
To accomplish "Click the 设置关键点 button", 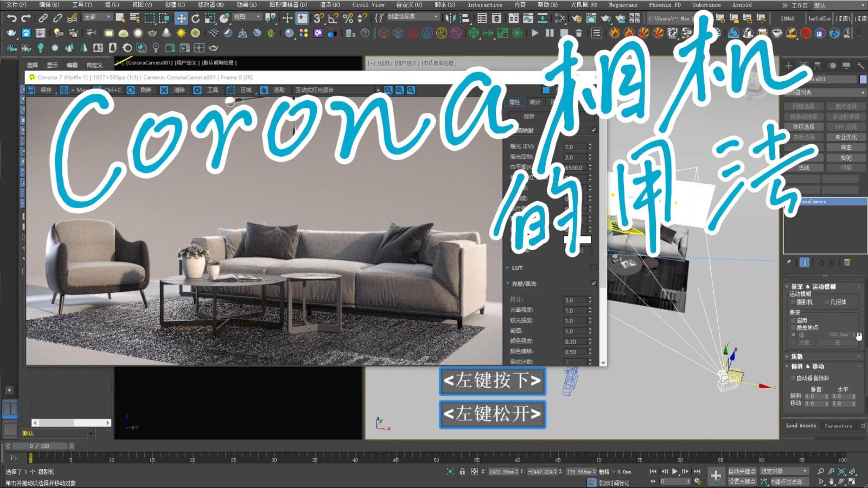I will [x=741, y=481].
